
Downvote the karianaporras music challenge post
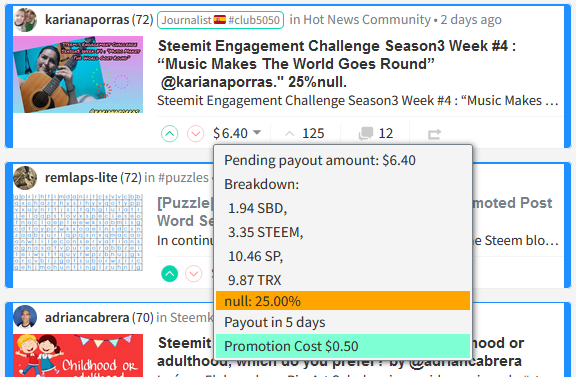[x=195, y=133]
